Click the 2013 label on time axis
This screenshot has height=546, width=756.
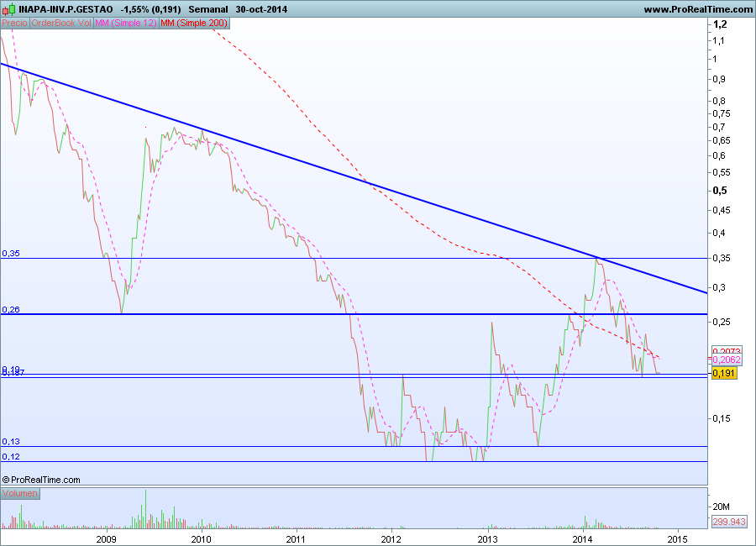click(x=488, y=538)
